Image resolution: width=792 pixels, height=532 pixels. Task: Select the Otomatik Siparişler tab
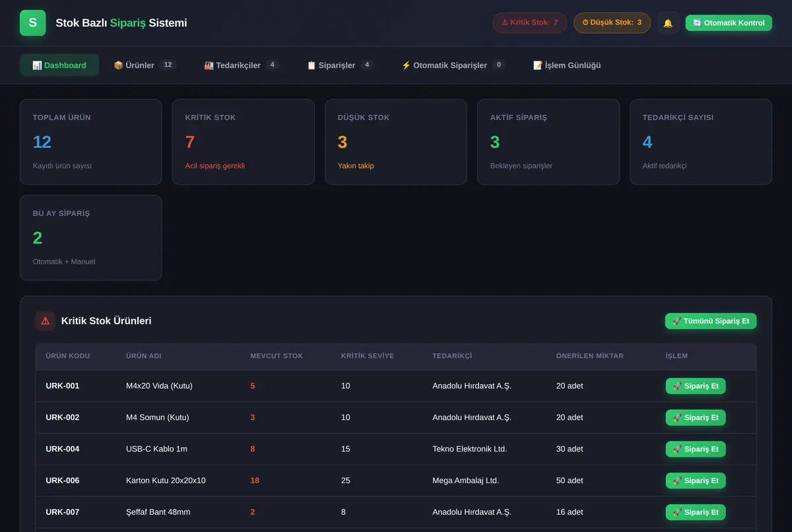pyautogui.click(x=453, y=65)
